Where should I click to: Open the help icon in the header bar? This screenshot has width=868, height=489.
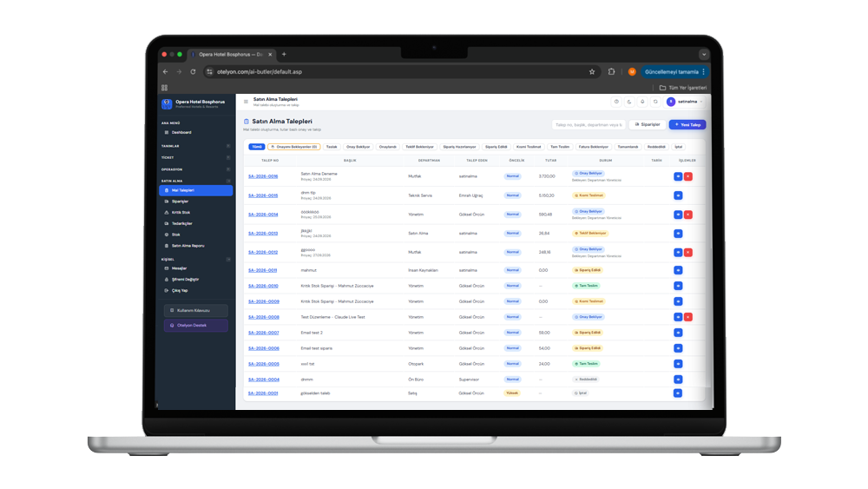tap(616, 102)
